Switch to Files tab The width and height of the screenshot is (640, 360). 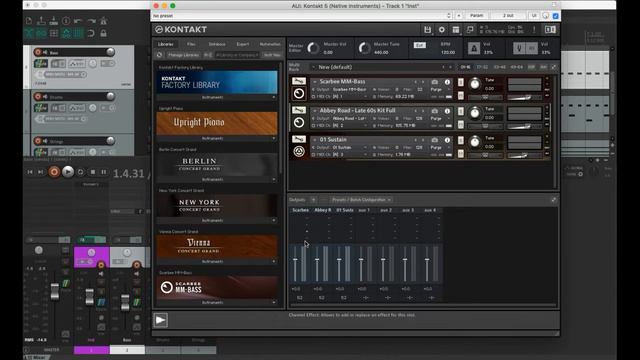191,44
